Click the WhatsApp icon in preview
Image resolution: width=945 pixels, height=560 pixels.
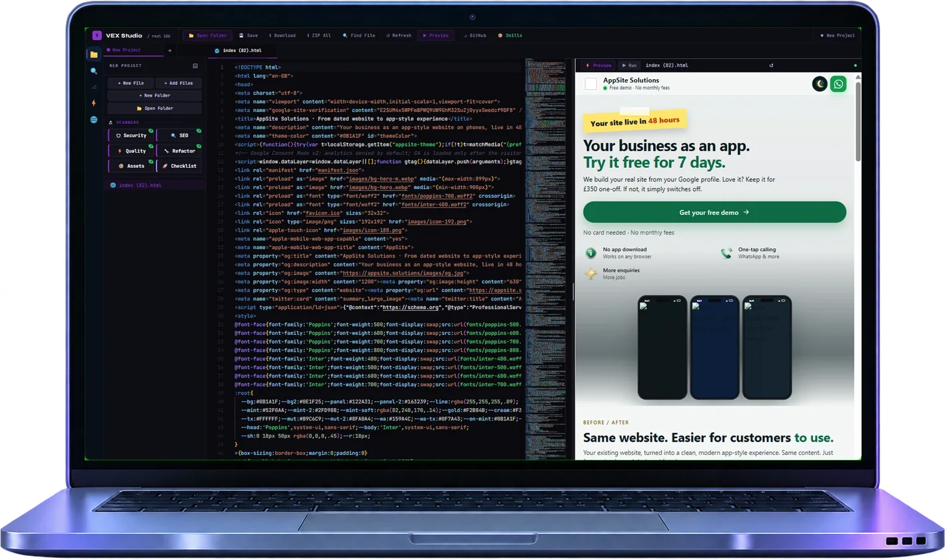[x=838, y=84]
